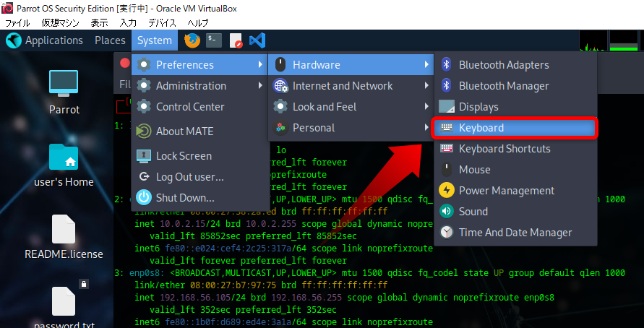Choose Lock Screen
Screen dimensions: 644x328
(x=199, y=155)
